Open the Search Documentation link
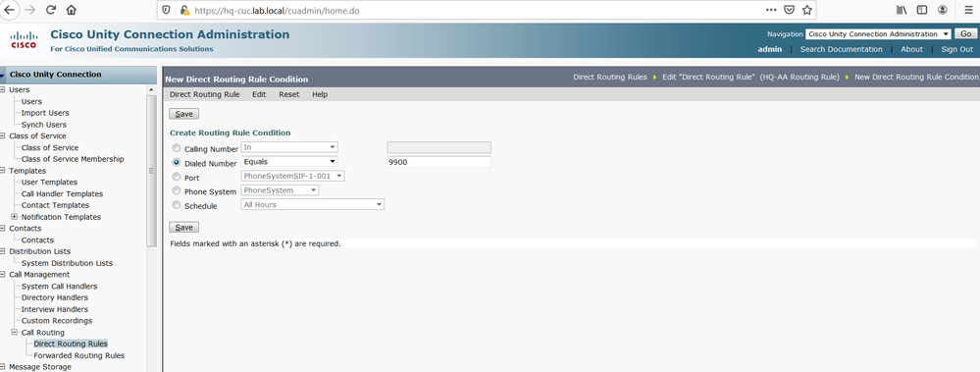The height and width of the screenshot is (372, 980). (842, 49)
